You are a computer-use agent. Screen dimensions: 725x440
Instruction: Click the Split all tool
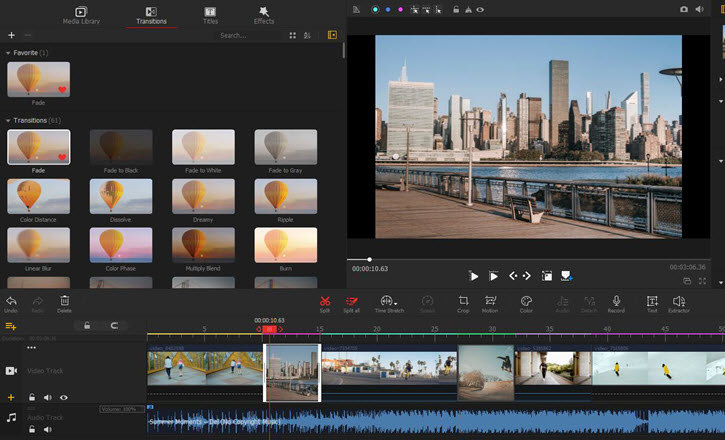pyautogui.click(x=351, y=302)
